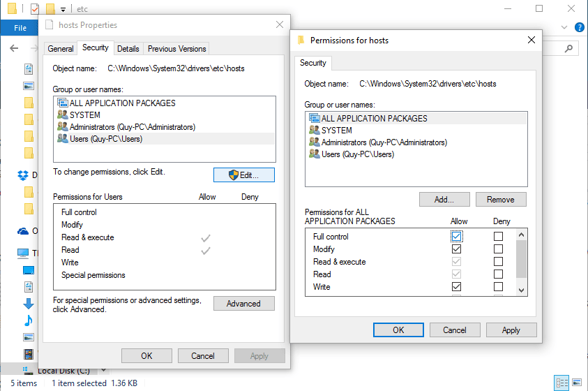The image size is (588, 391).
Task: Open the Help question mark icon
Action: coord(579,28)
